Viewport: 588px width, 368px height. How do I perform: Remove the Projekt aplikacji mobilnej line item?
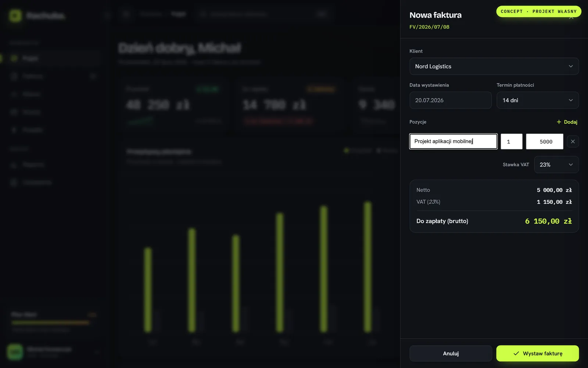pyautogui.click(x=573, y=141)
